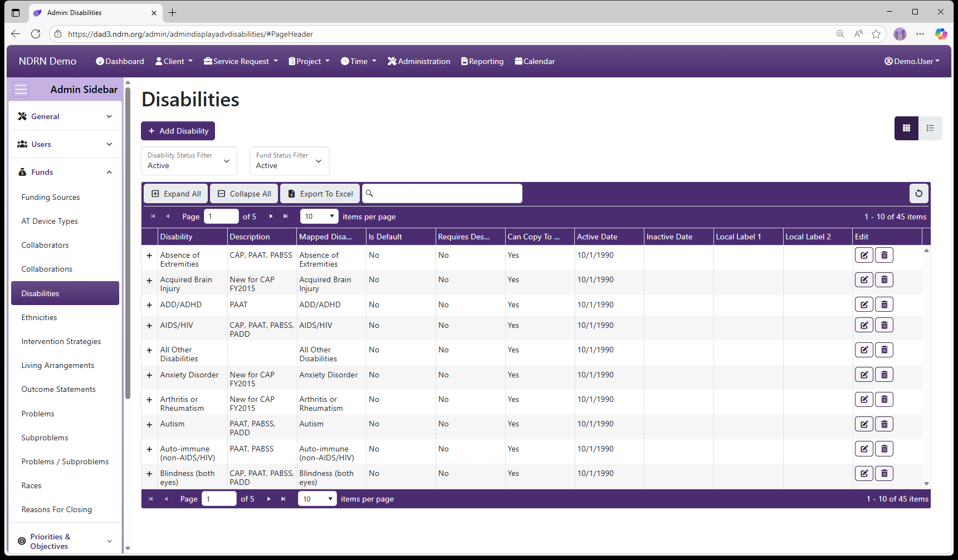Screen dimensions: 958x560
Task: Open the Client menu
Action: point(174,61)
